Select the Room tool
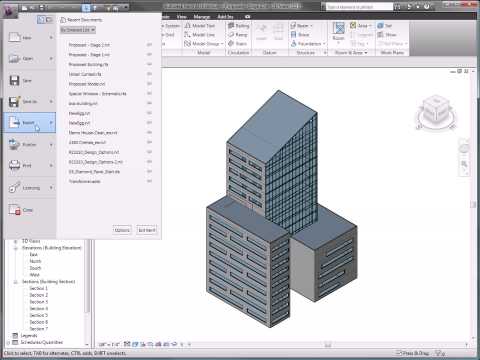 point(338,32)
